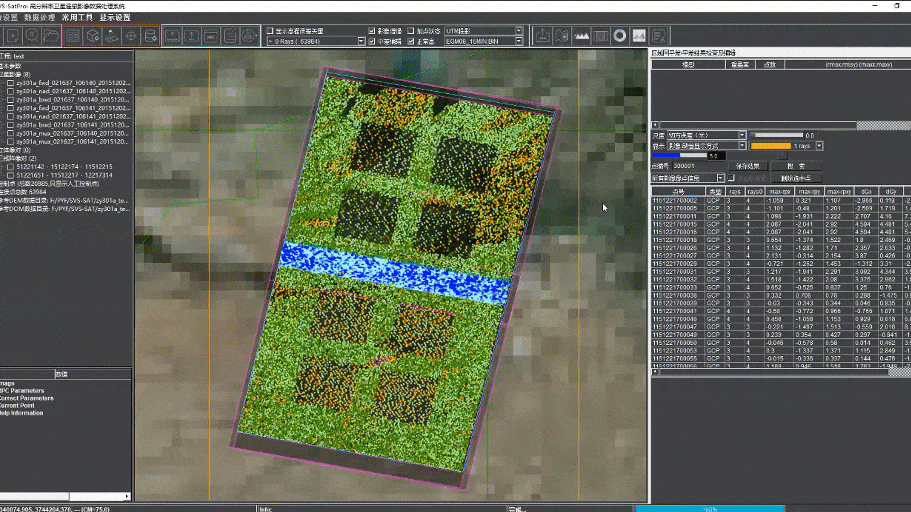Click the blue slider showing value 5.0
This screenshot has height=512, width=911.
coord(678,156)
